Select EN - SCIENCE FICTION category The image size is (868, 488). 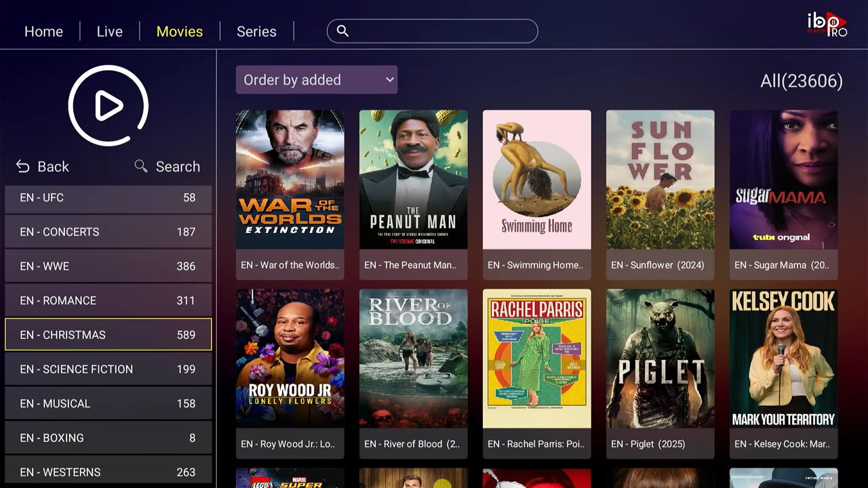click(x=108, y=369)
